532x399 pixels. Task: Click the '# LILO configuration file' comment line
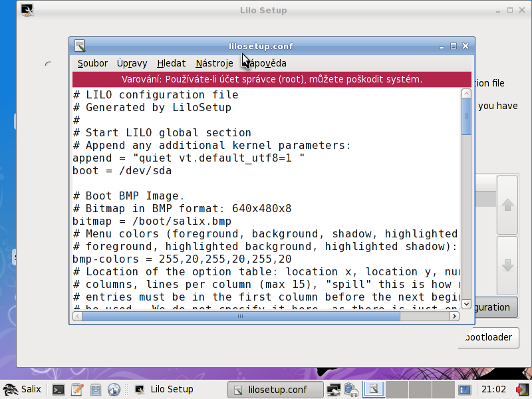pos(156,94)
